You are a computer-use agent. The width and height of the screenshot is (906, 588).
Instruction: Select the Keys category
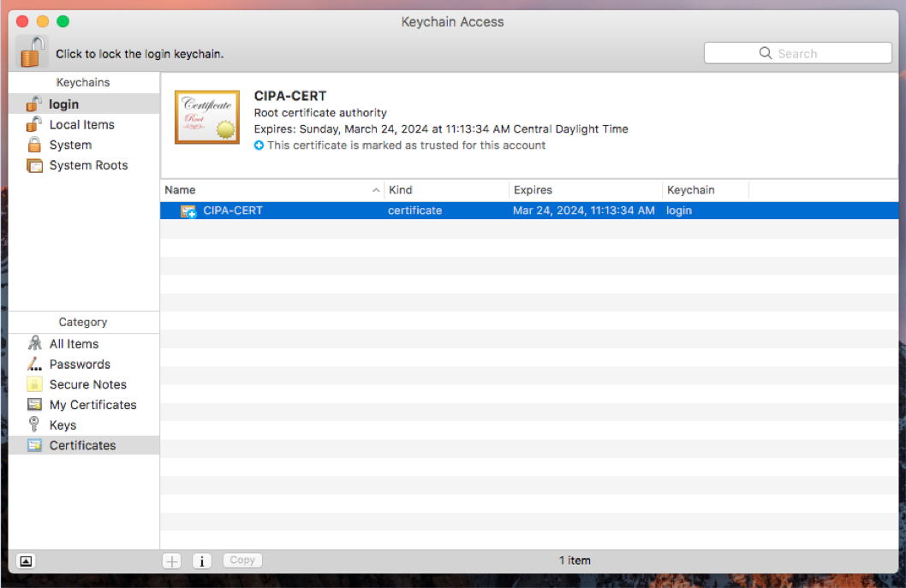click(x=63, y=425)
